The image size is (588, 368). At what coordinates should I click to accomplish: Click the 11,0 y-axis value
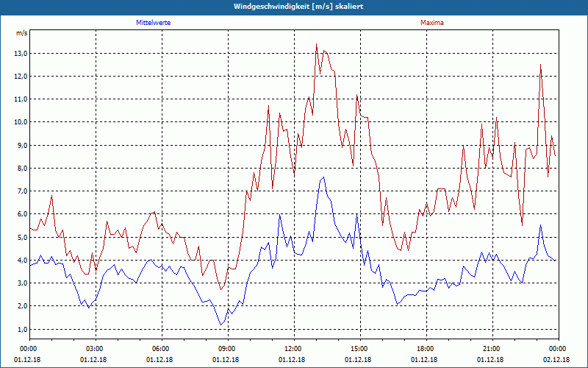point(21,99)
